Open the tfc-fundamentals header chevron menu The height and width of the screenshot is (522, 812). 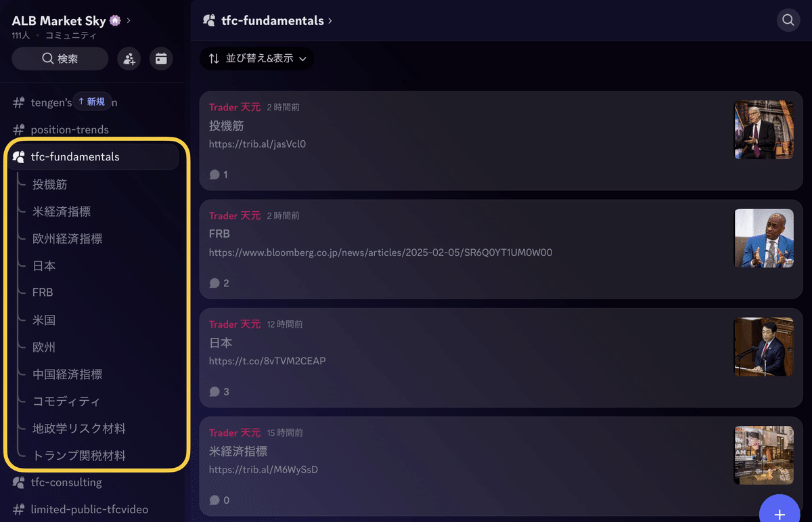(x=330, y=20)
